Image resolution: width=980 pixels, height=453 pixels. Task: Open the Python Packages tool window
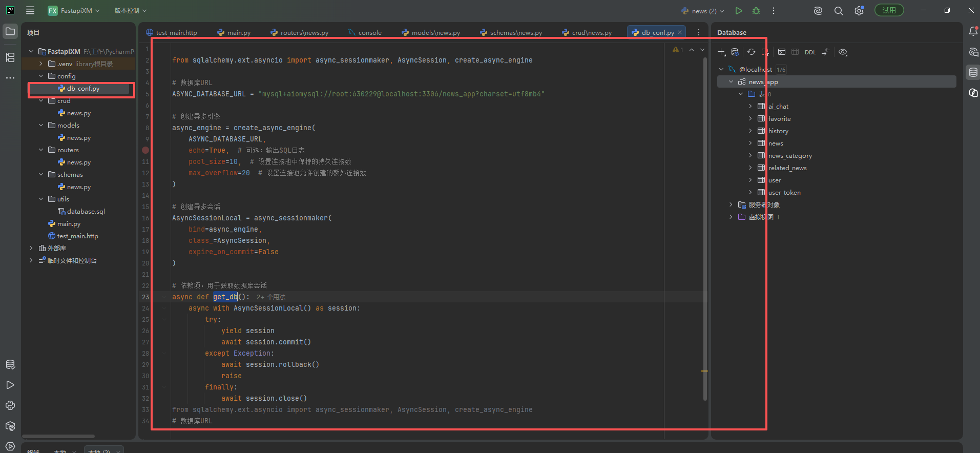pyautogui.click(x=10, y=426)
